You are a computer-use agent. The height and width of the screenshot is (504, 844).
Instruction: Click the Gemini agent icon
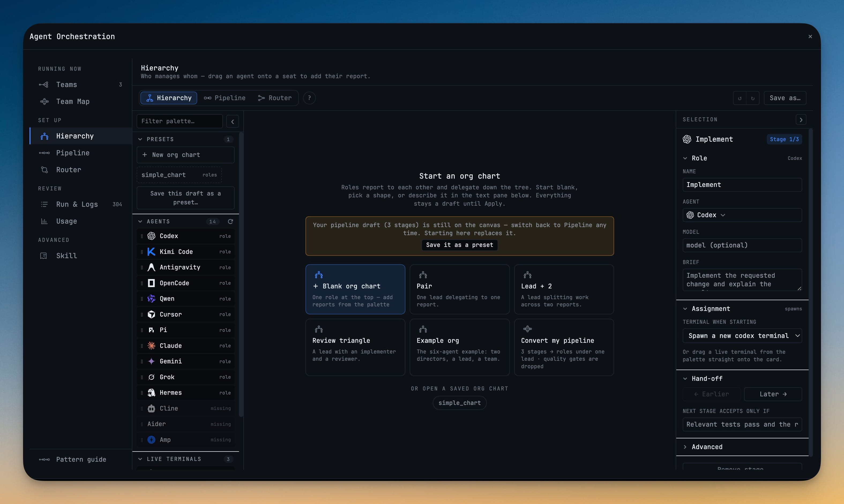coord(151,361)
